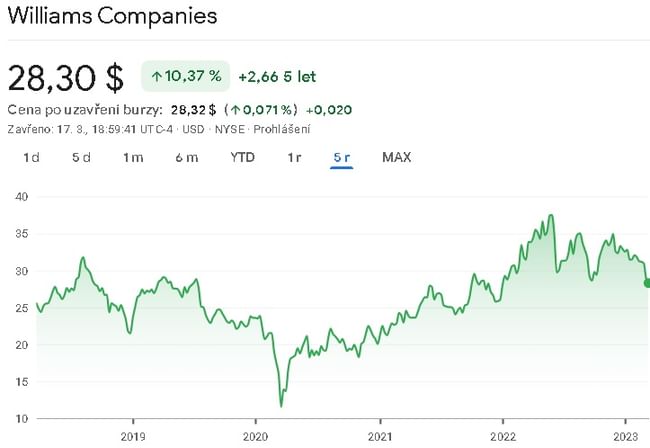Screen dimensions: 650x448
Task: Click the 2023 label on time axis
Action: coord(624,436)
